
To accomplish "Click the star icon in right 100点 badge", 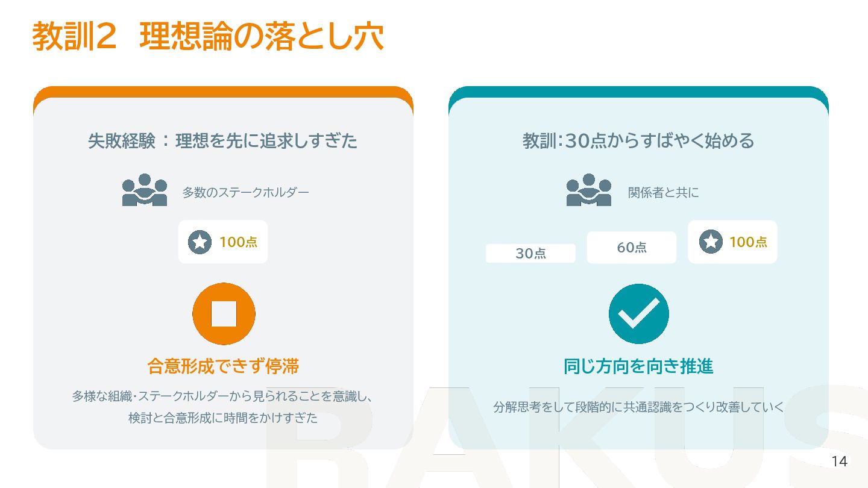I will pyautogui.click(x=711, y=242).
